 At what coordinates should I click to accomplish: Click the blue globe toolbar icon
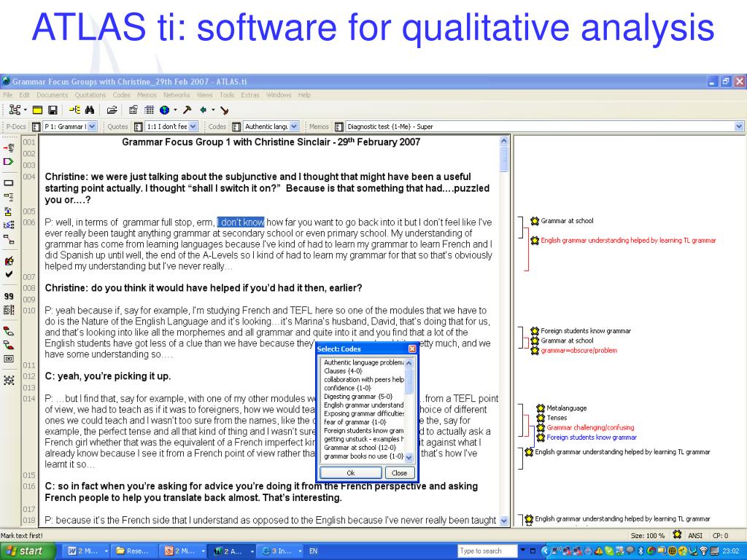[164, 110]
